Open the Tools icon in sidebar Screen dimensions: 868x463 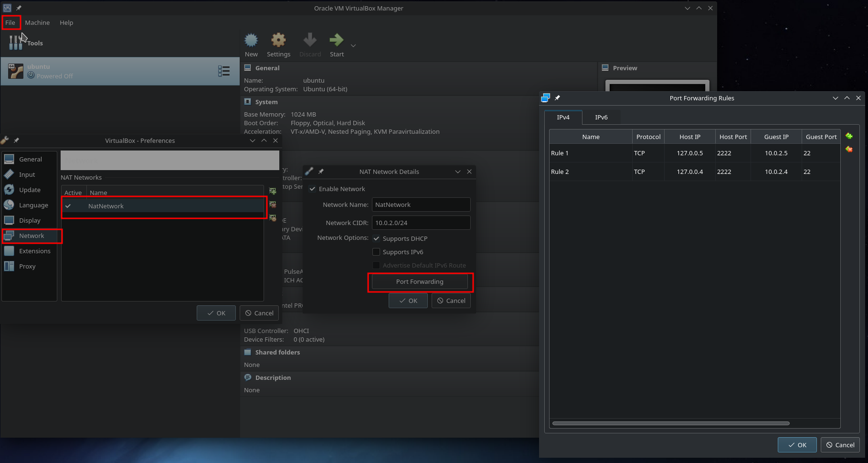15,43
